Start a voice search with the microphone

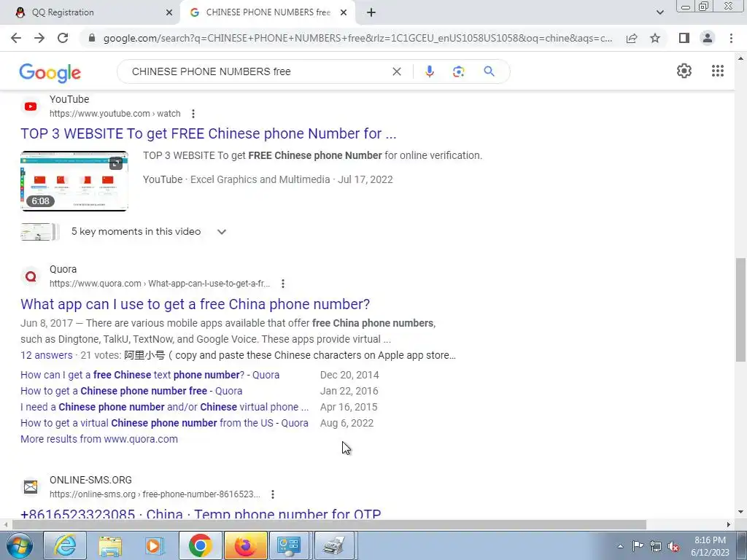429,71
